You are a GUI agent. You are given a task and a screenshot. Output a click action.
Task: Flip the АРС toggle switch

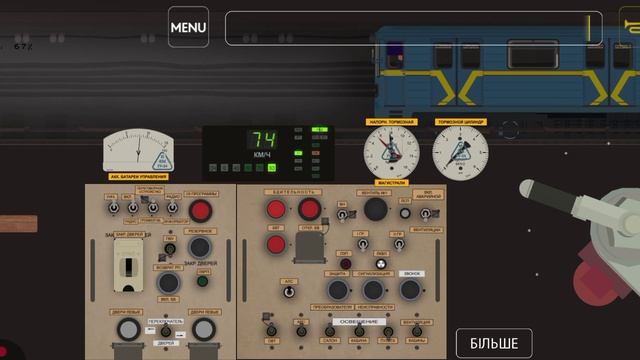289,292
